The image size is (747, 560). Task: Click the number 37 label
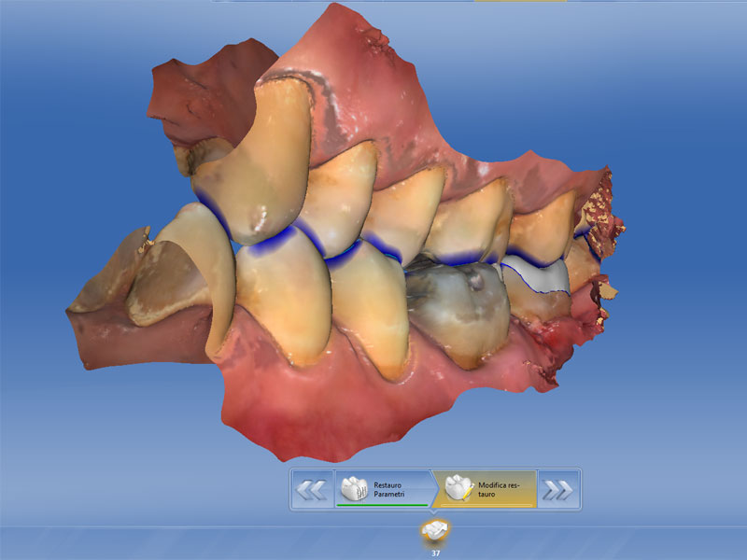(x=435, y=553)
